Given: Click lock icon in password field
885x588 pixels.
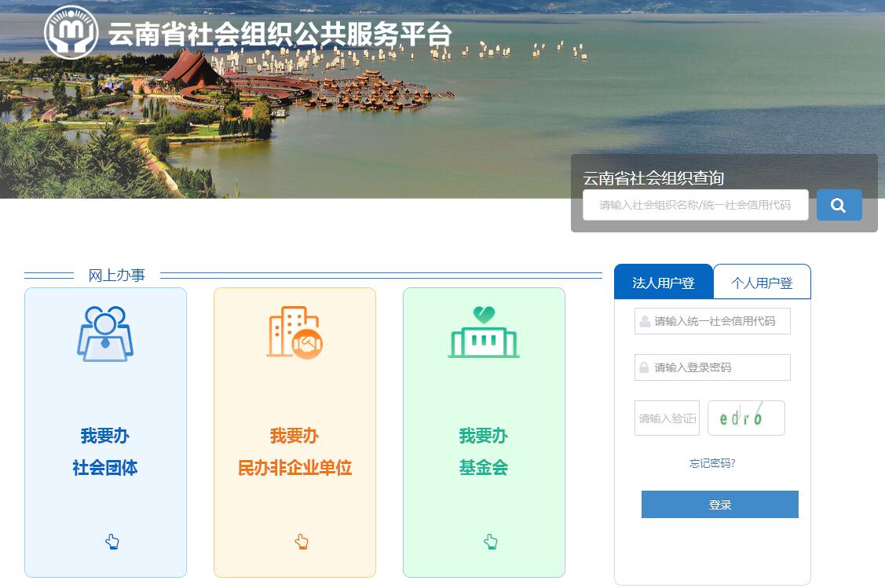Looking at the screenshot, I should [x=644, y=367].
